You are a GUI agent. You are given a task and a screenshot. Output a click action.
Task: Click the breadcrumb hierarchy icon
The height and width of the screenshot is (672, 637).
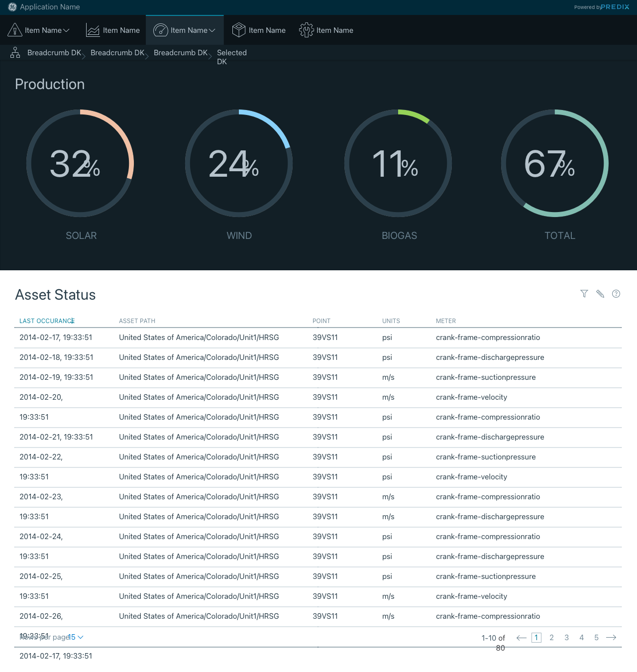pos(15,53)
